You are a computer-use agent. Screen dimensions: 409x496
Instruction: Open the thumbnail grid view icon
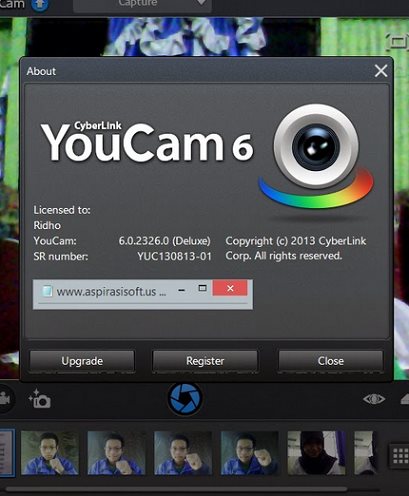coord(400,456)
